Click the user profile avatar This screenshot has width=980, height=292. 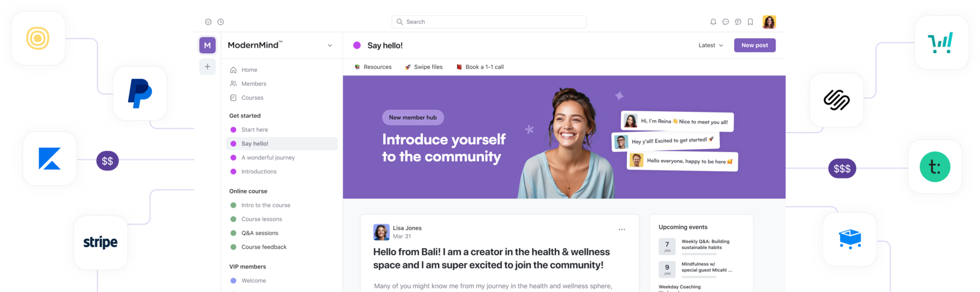click(x=769, y=22)
